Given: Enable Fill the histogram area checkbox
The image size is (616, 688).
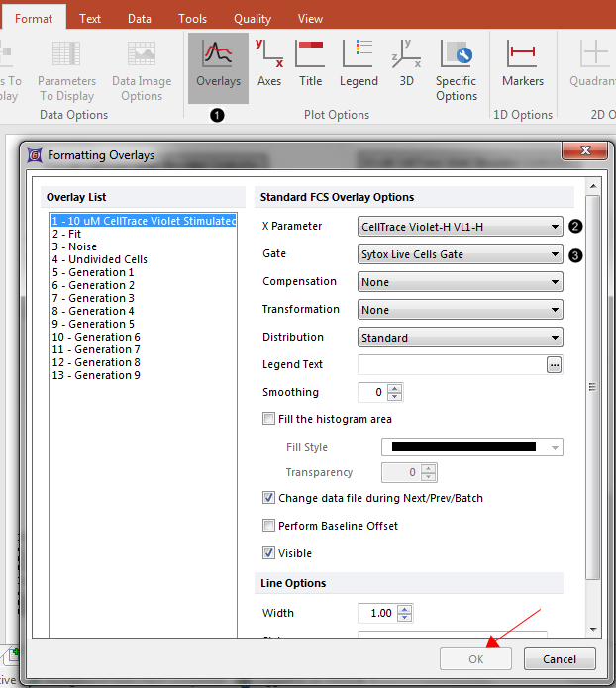Looking at the screenshot, I should point(269,419).
